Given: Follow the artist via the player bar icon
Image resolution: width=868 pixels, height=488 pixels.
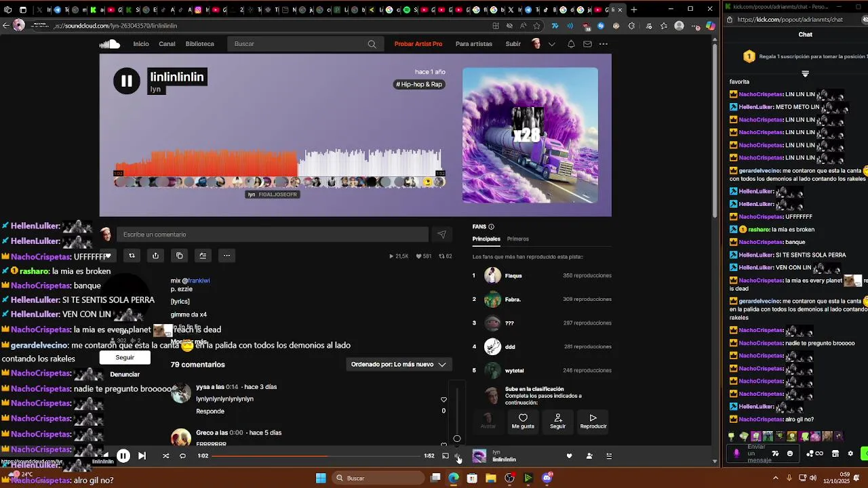Looking at the screenshot, I should [x=589, y=456].
